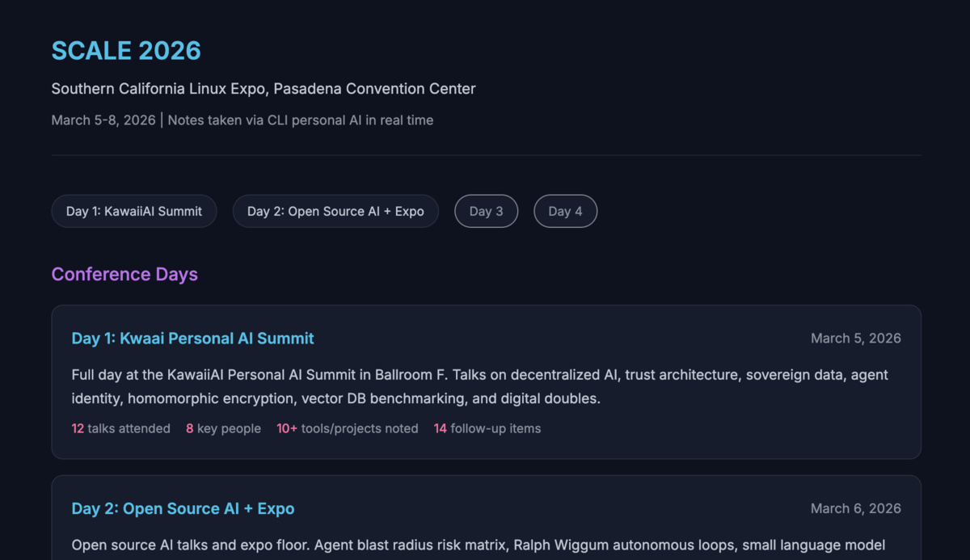
Task: Click the March 5, 2026 card date
Action: click(x=855, y=338)
